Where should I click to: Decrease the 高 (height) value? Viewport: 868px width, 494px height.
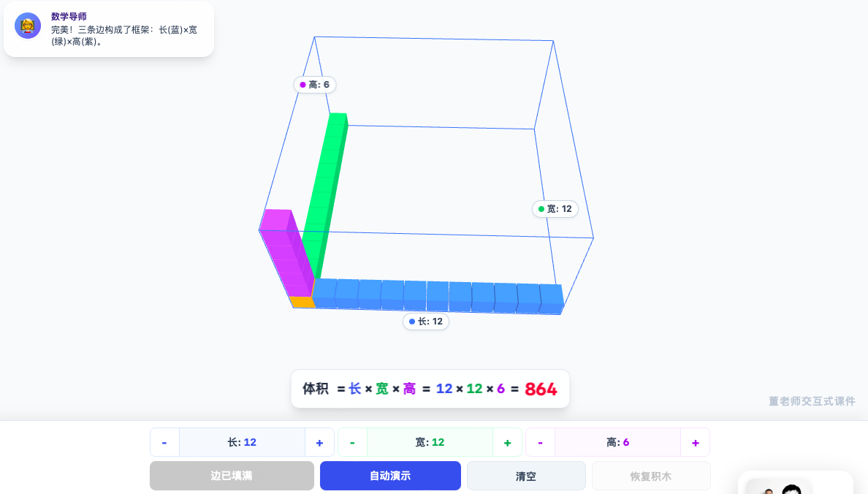pos(540,442)
